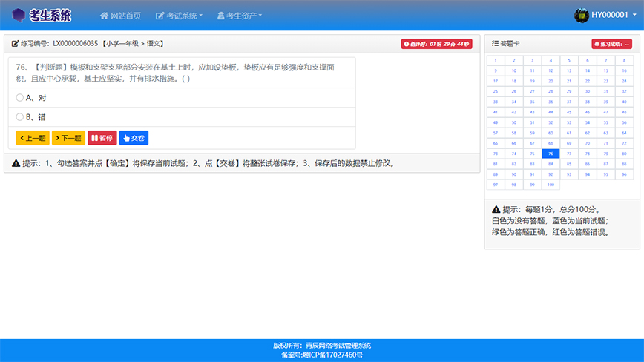Jump to question 1 in answer card

tap(495, 60)
